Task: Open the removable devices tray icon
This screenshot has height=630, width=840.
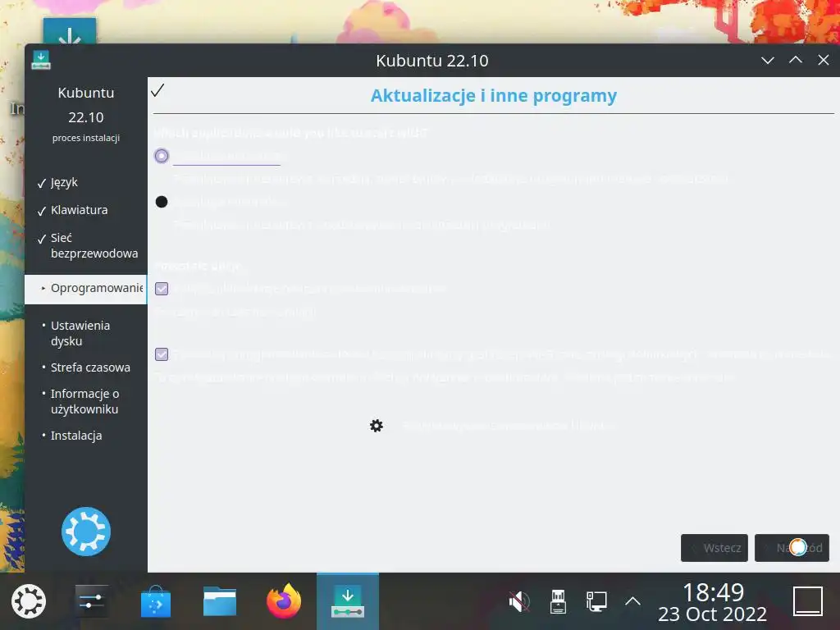Action: pyautogui.click(x=558, y=601)
